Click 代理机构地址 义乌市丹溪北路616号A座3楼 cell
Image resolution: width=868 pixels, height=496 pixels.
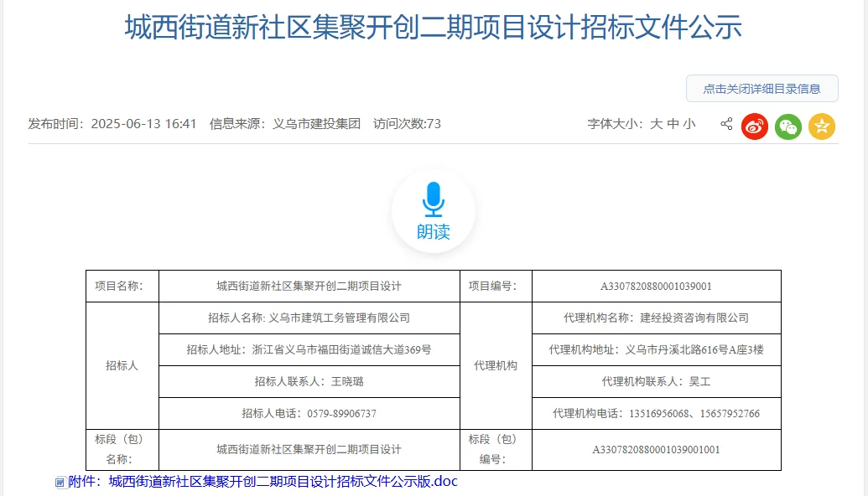pos(657,350)
